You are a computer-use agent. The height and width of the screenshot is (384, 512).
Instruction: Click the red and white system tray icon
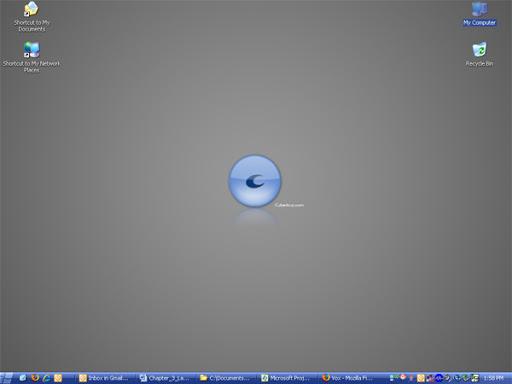tap(403, 377)
